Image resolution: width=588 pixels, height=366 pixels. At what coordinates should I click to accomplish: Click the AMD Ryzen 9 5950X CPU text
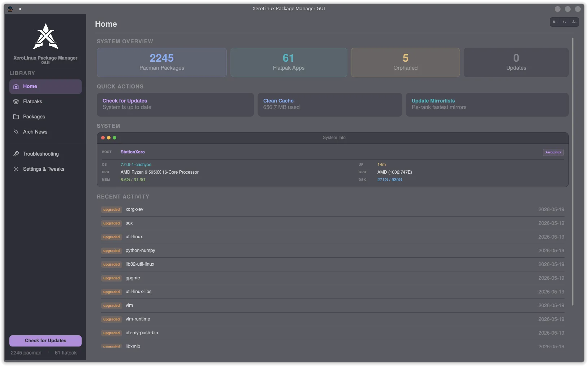click(159, 172)
